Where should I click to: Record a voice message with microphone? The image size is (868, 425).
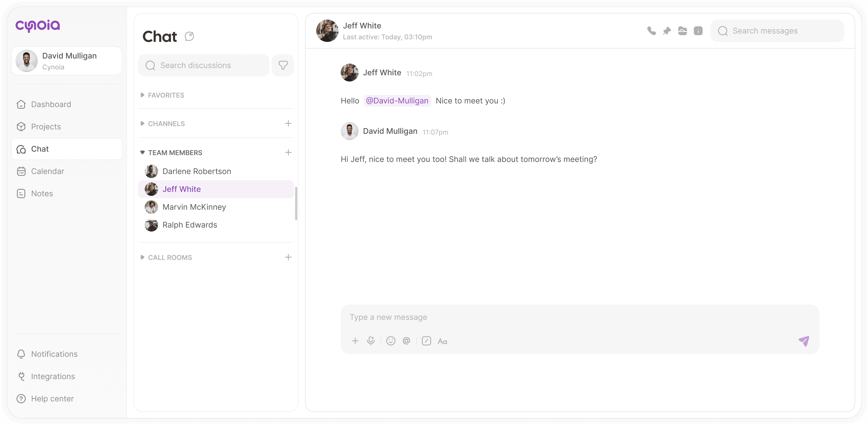tap(371, 341)
